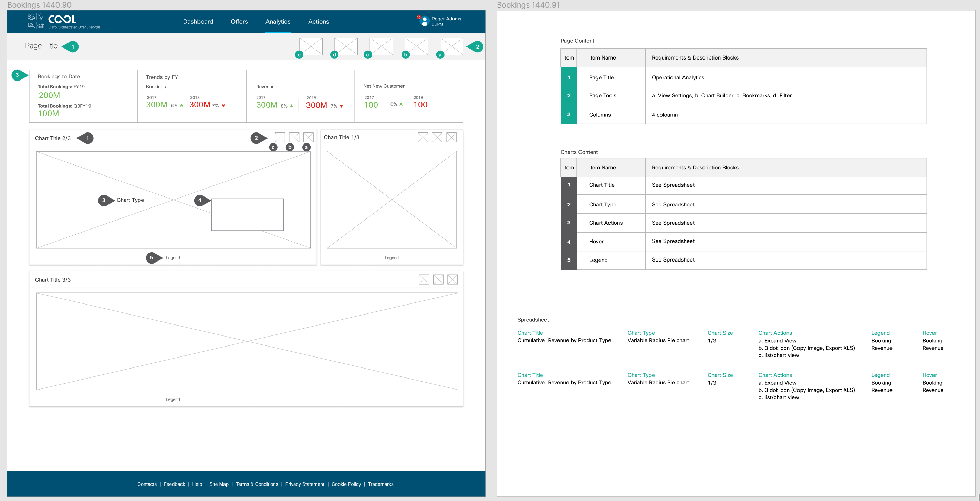
Task: Click the Site Map footer link
Action: pos(219,484)
